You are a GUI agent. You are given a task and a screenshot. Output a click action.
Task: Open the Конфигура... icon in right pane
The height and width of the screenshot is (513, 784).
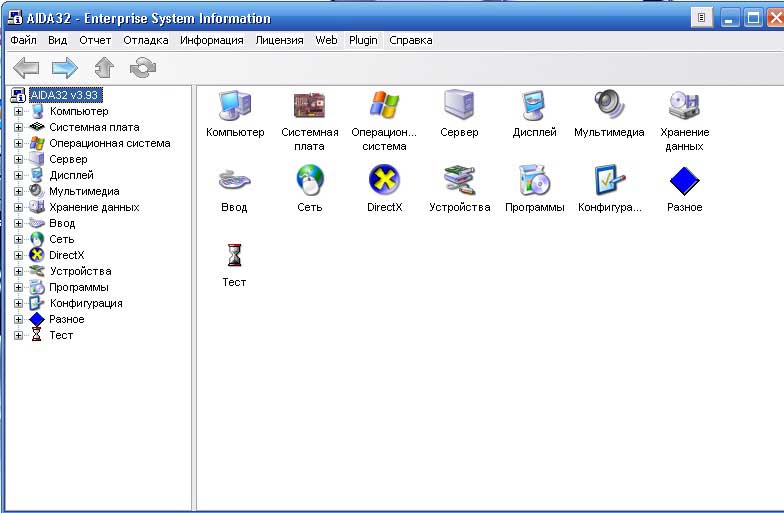pyautogui.click(x=609, y=180)
